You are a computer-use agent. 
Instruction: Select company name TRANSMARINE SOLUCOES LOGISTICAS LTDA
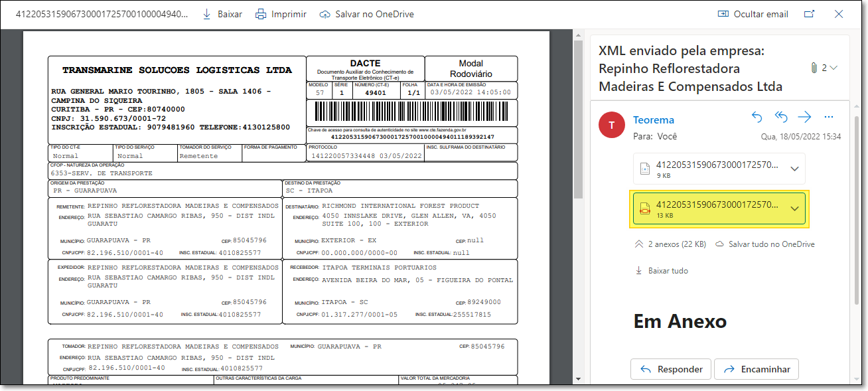click(x=177, y=70)
